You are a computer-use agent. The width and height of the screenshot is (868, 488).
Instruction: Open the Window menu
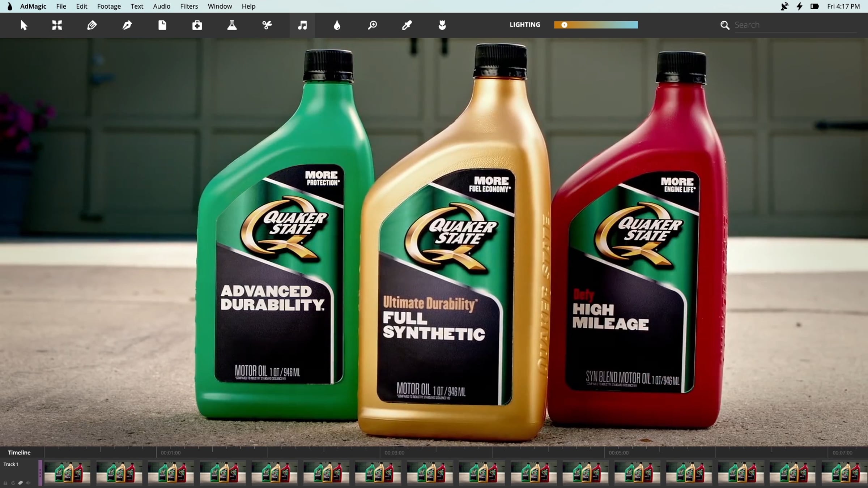(x=220, y=6)
